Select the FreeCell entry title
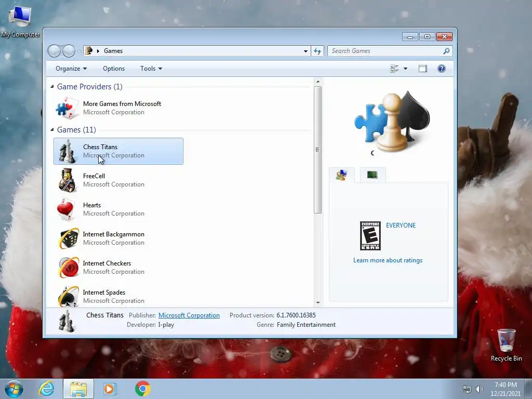This screenshot has width=532, height=399. 94,176
